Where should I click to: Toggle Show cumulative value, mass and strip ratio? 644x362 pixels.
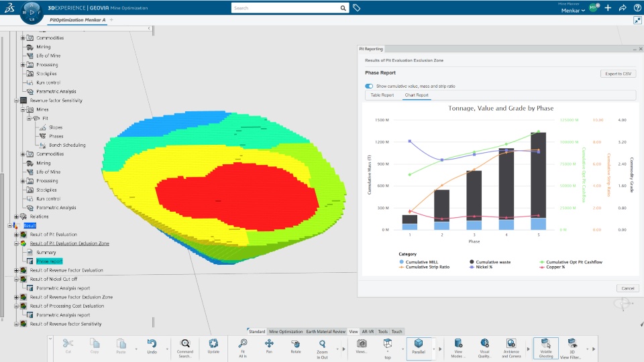tap(369, 86)
